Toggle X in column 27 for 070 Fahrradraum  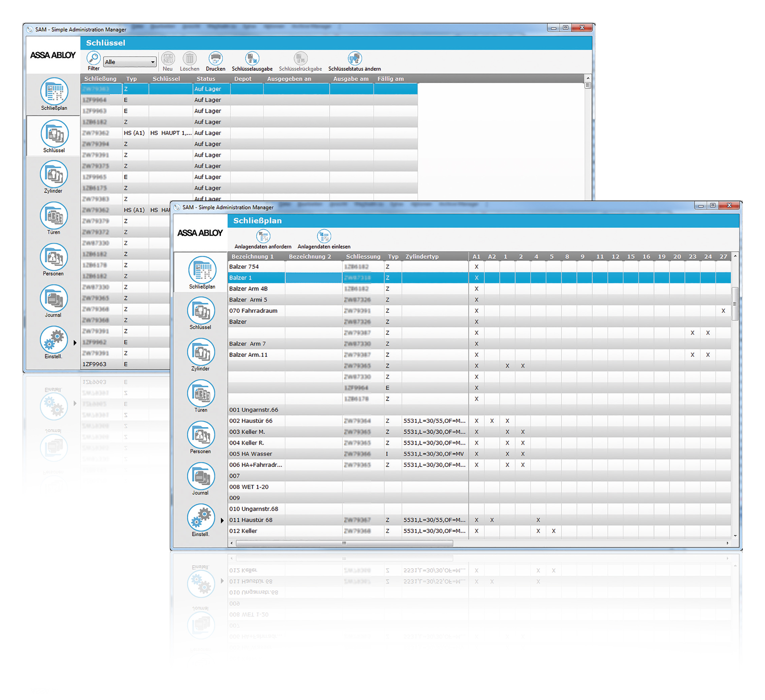point(723,311)
